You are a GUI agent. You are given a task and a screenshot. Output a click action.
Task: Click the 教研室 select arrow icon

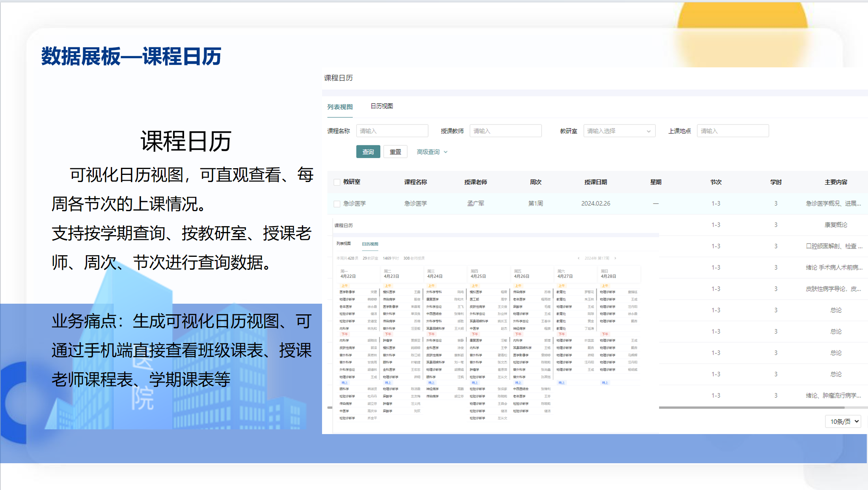[x=648, y=131]
